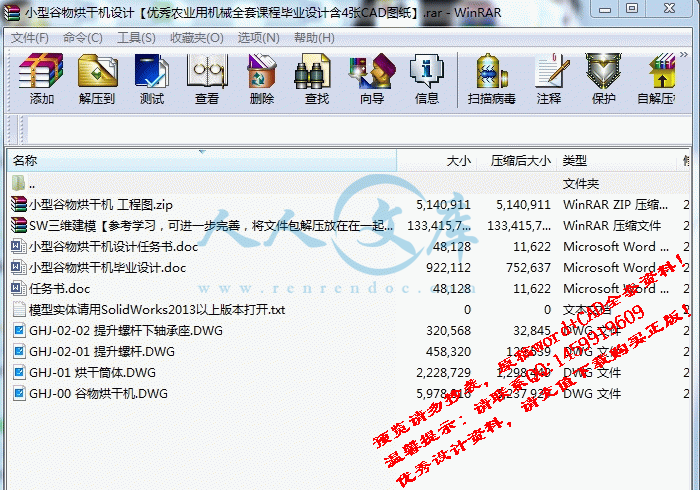Viewport: 700px width, 490px height.
Task: Click the archive path address bar
Action: pos(359,129)
